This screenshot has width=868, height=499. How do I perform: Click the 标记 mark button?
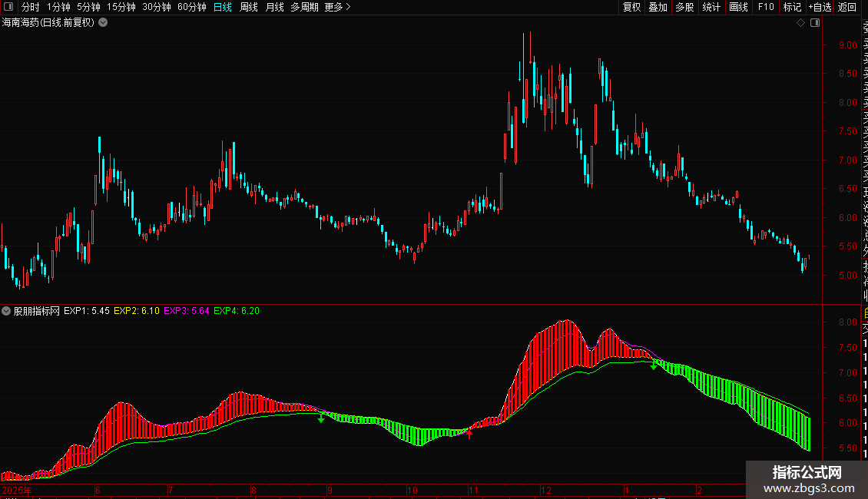tap(792, 7)
